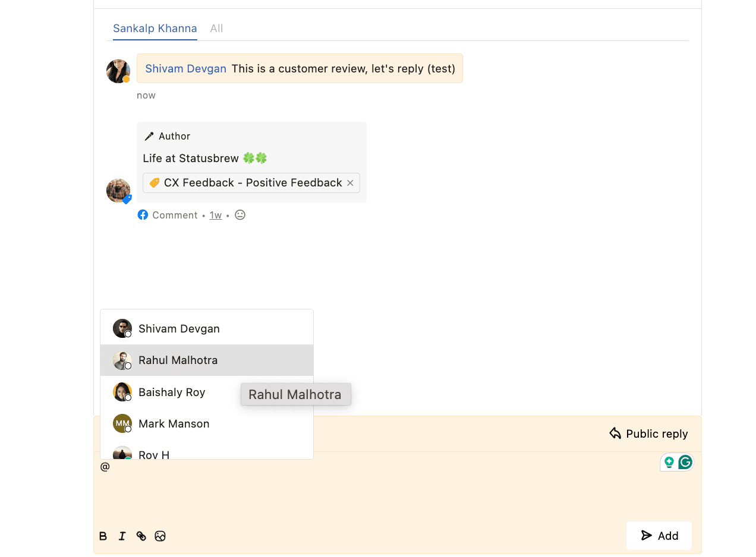Toggle bold formatting in reply editor

click(103, 536)
